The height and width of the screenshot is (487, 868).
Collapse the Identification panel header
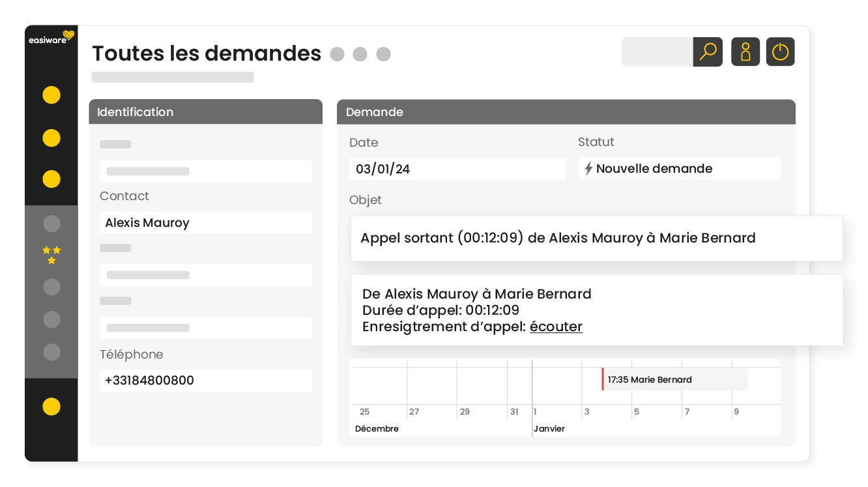(x=205, y=111)
